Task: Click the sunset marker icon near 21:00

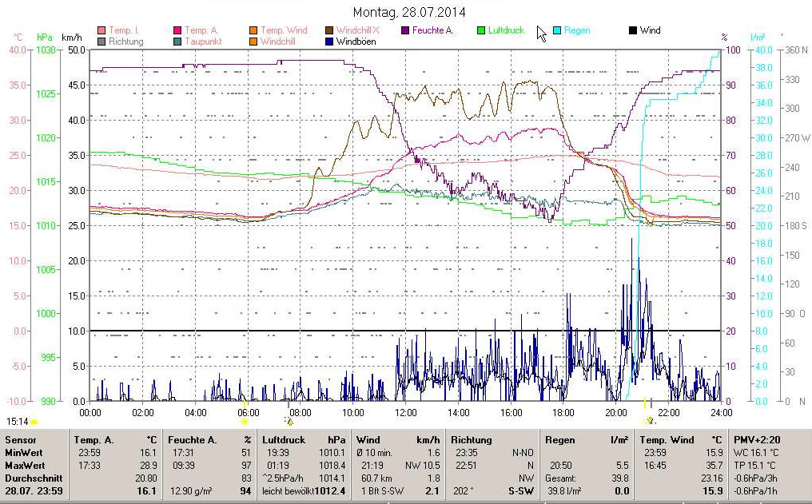Action: [x=650, y=421]
